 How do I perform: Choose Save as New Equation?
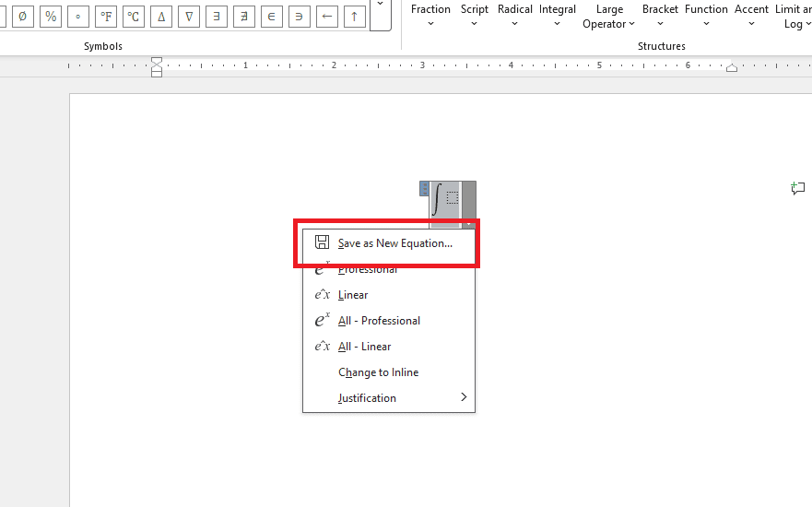389,242
